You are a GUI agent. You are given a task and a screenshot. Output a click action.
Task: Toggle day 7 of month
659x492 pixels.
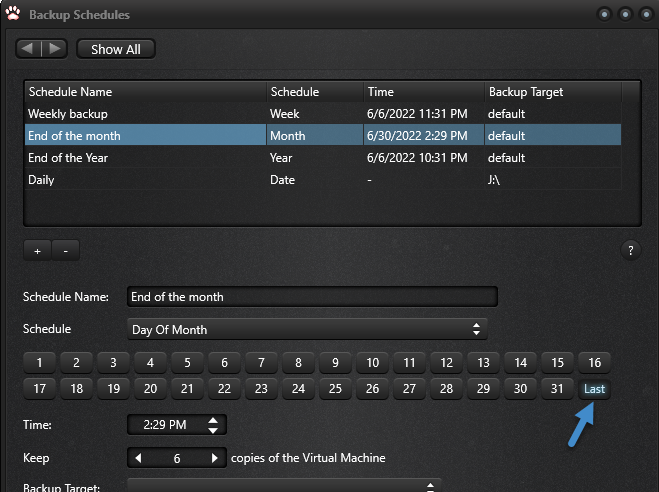click(261, 363)
